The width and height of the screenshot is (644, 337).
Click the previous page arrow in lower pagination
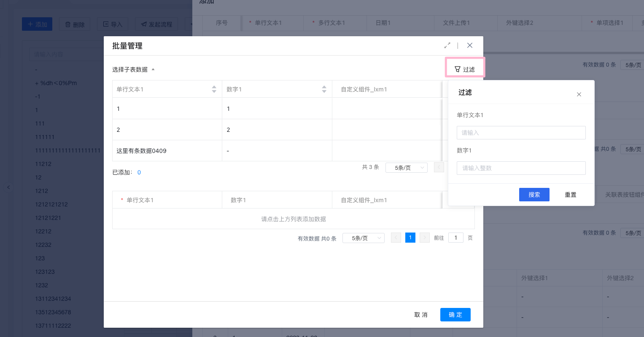click(396, 238)
